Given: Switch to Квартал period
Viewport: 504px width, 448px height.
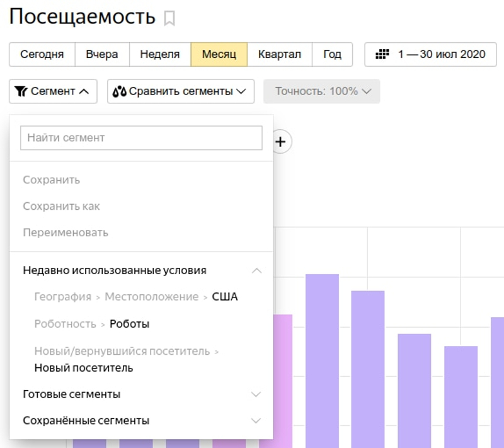Looking at the screenshot, I should [279, 54].
